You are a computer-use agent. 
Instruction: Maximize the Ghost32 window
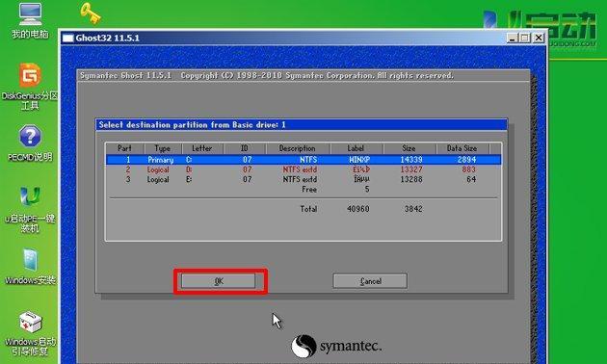tap(525, 38)
